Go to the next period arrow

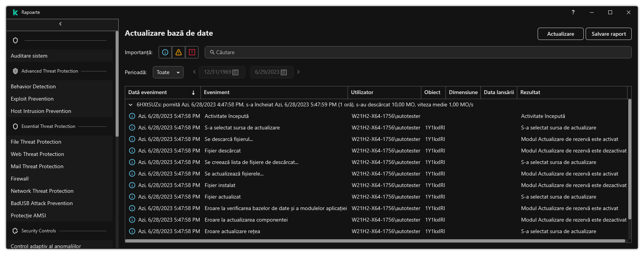pos(298,72)
